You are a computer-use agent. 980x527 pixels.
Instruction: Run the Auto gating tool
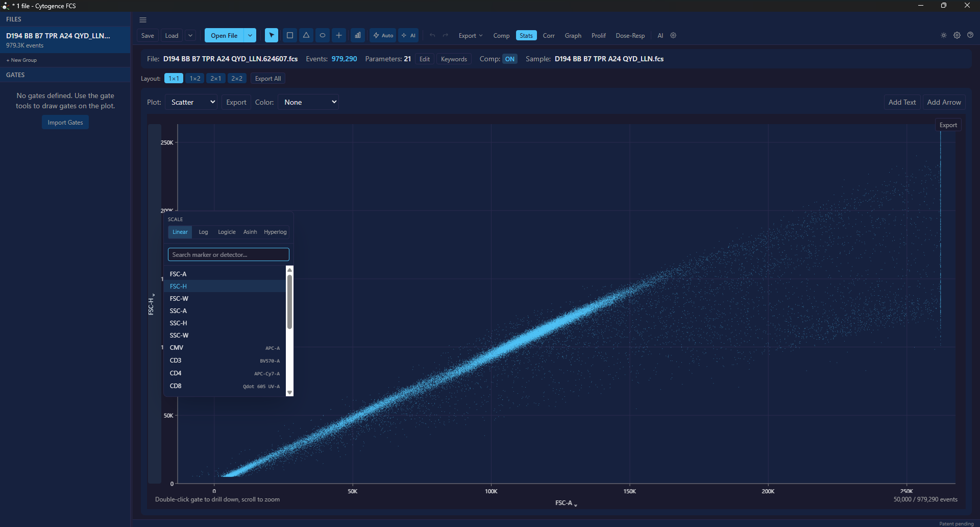point(383,35)
